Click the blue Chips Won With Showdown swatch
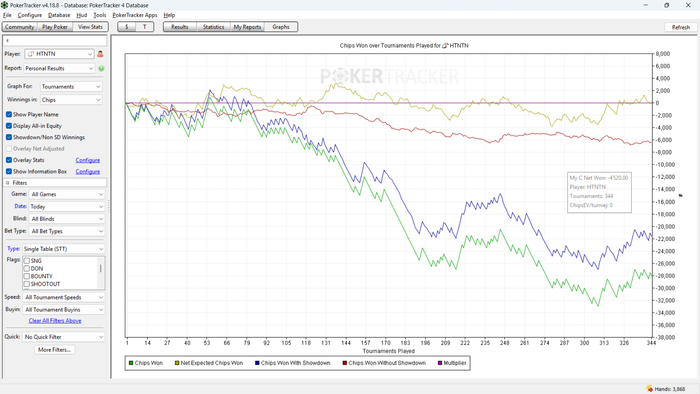700x394 pixels. pyautogui.click(x=257, y=363)
